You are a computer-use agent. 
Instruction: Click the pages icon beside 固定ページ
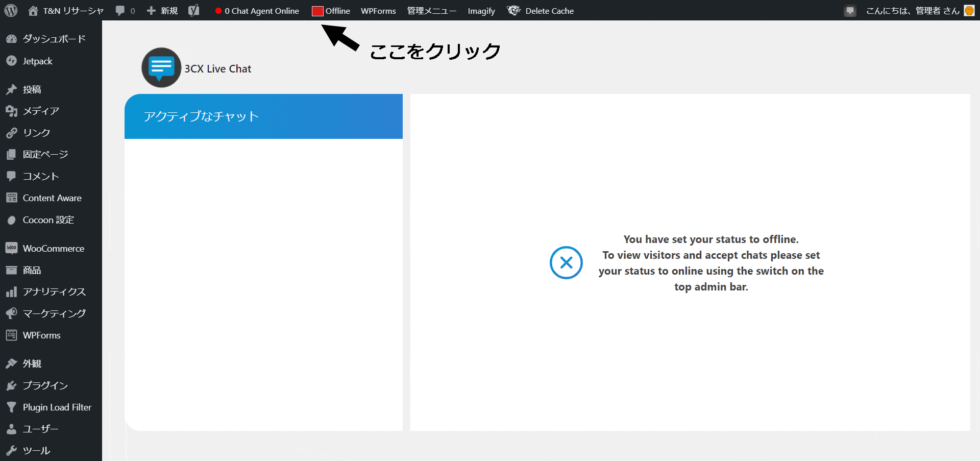(11, 154)
